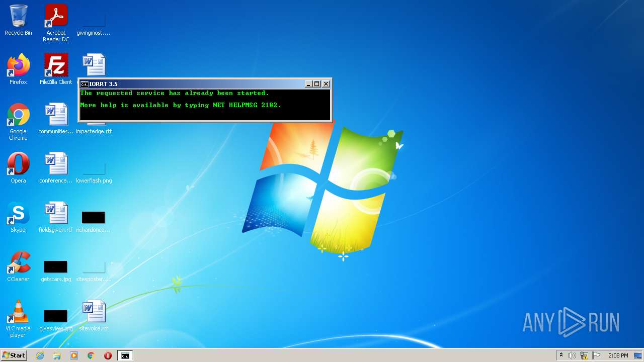Open the volume control in tray
Screen dimensions: 644x362
point(572,355)
